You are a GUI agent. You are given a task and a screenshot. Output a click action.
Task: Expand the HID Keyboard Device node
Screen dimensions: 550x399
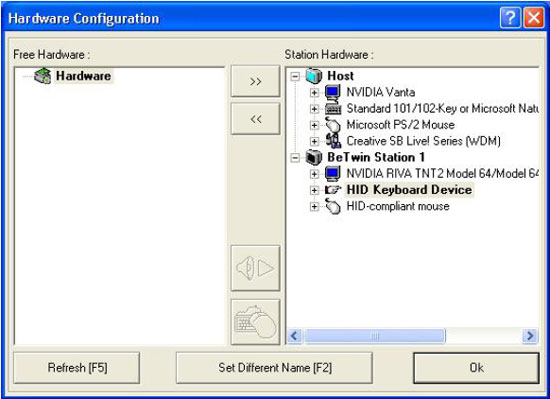(314, 190)
